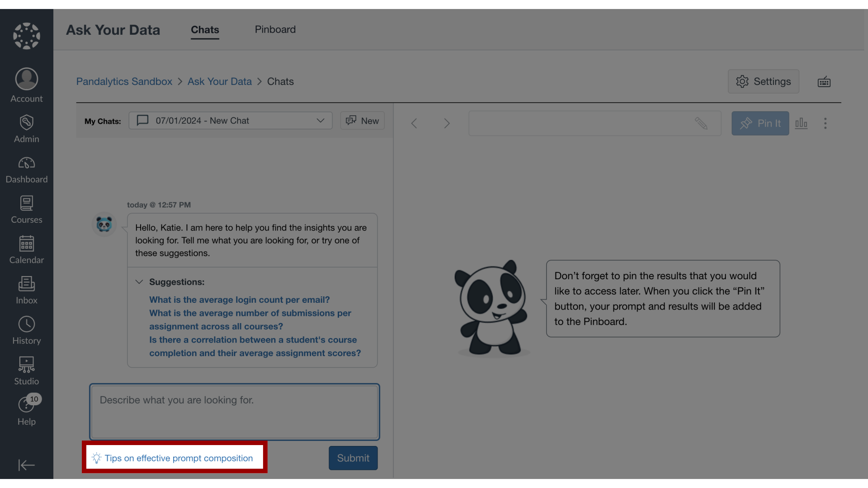Image resolution: width=868 pixels, height=488 pixels.
Task: Click the Calendar icon in sidebar
Action: 26,249
